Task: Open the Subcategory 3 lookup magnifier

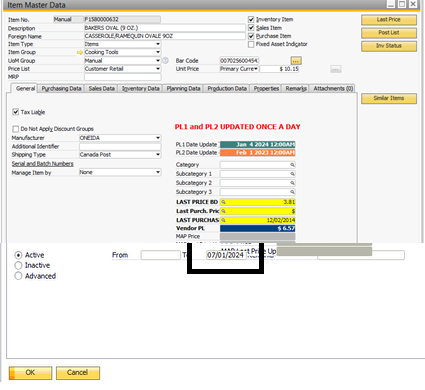Action: 292,192
